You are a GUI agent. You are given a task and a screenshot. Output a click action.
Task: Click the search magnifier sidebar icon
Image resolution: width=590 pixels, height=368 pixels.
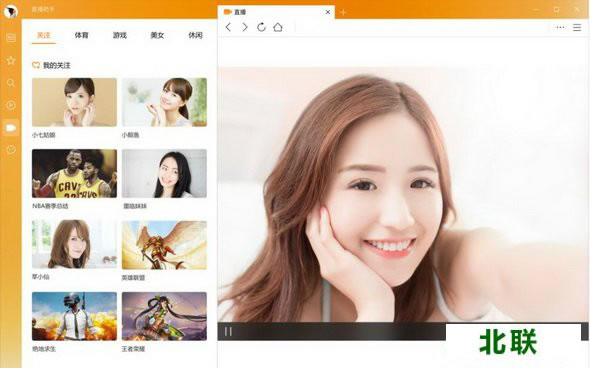point(11,83)
